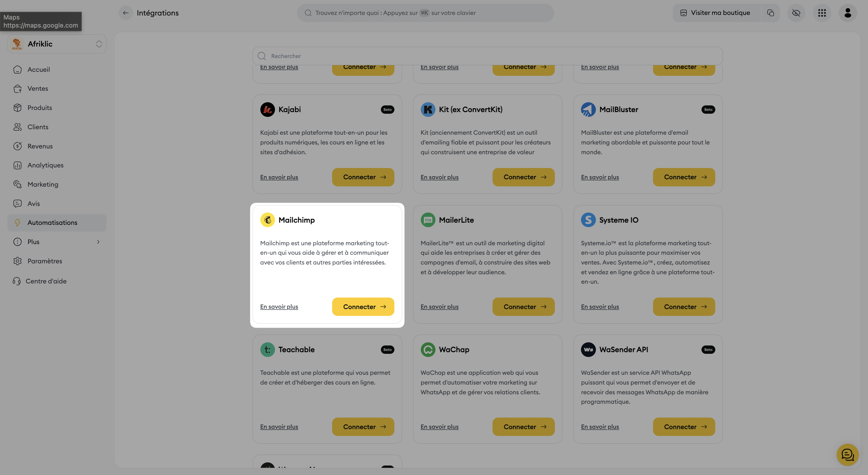Click the user profile avatar icon
This screenshot has width=868, height=475.
tap(847, 13)
